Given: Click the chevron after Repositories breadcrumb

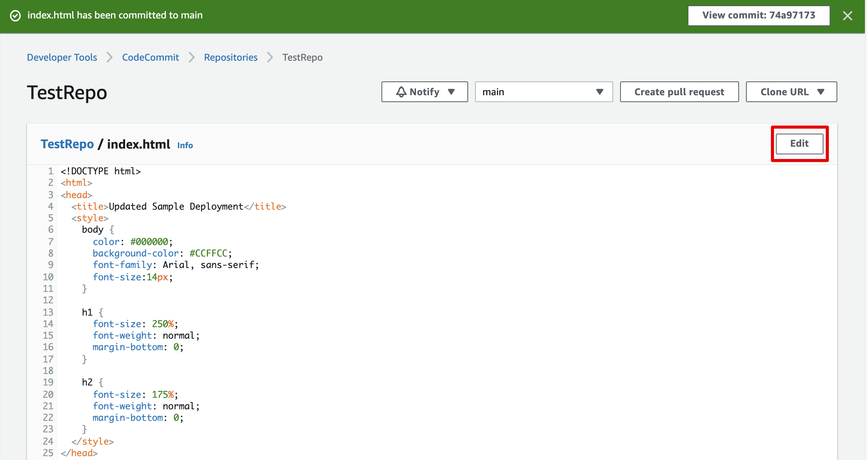Looking at the screenshot, I should tap(270, 57).
